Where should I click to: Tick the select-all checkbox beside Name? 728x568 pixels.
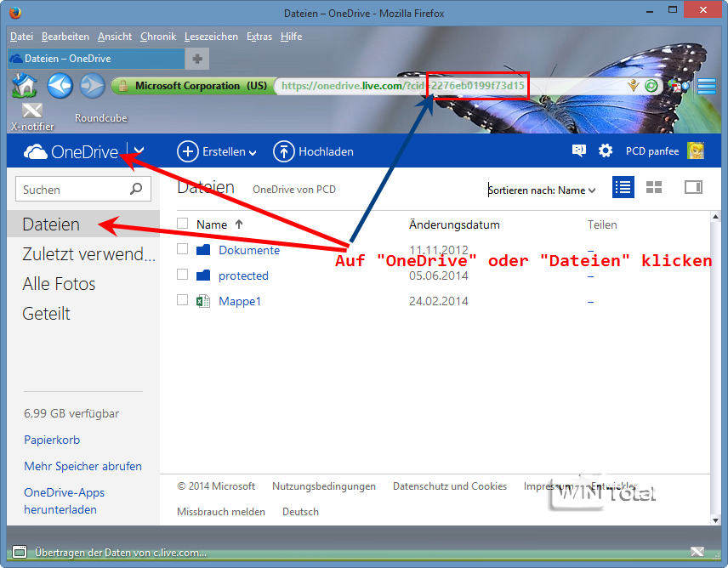[183, 224]
